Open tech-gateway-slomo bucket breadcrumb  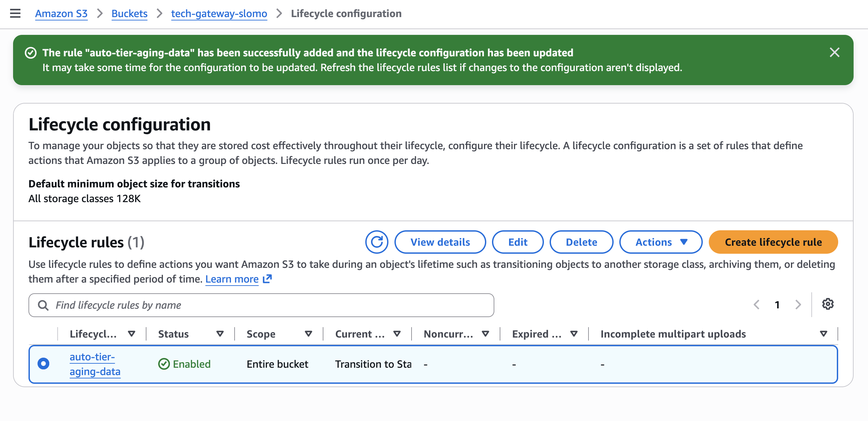[x=219, y=13]
